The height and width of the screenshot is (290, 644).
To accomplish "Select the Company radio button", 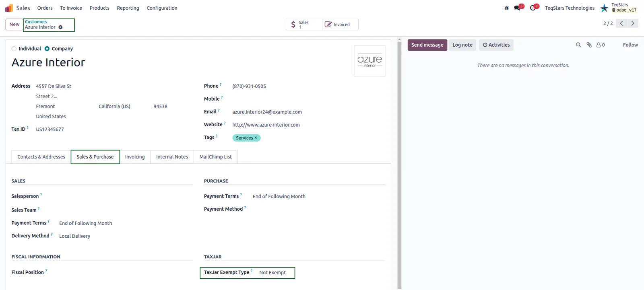I will pyautogui.click(x=47, y=49).
